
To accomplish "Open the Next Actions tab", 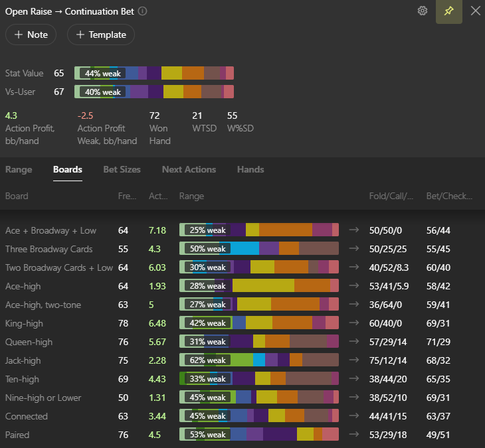I will pyautogui.click(x=189, y=169).
